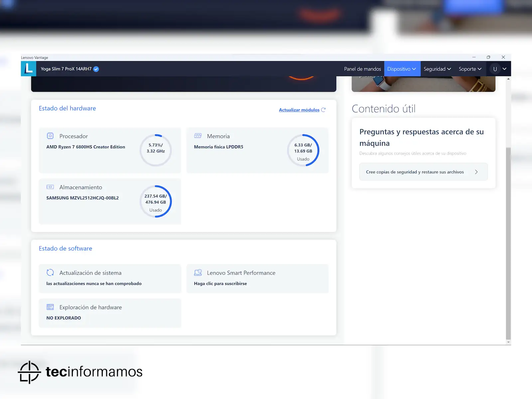
Task: Click the Procesador chip icon
Action: (x=50, y=136)
